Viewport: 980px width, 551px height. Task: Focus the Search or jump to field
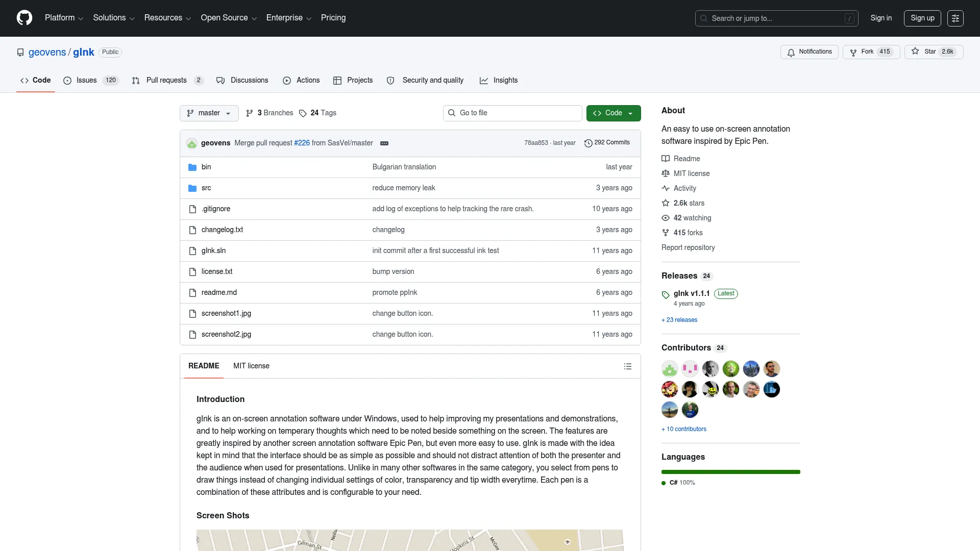click(x=776, y=18)
